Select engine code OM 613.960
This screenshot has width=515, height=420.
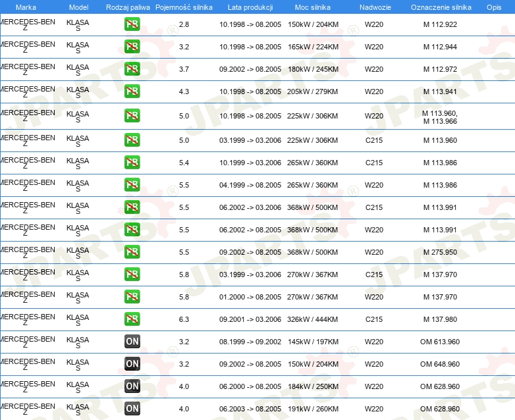(x=440, y=342)
